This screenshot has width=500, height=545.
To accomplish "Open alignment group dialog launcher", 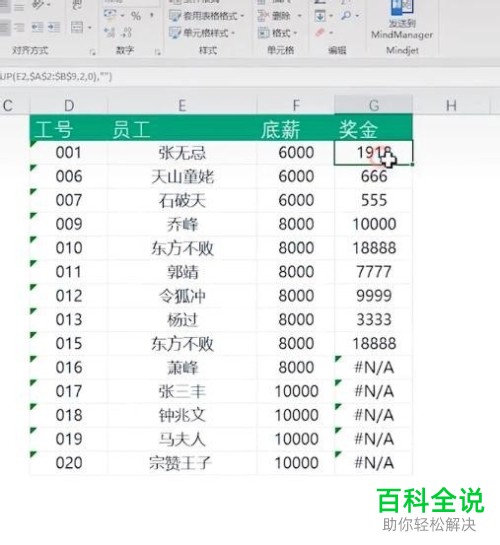I will click(92, 52).
